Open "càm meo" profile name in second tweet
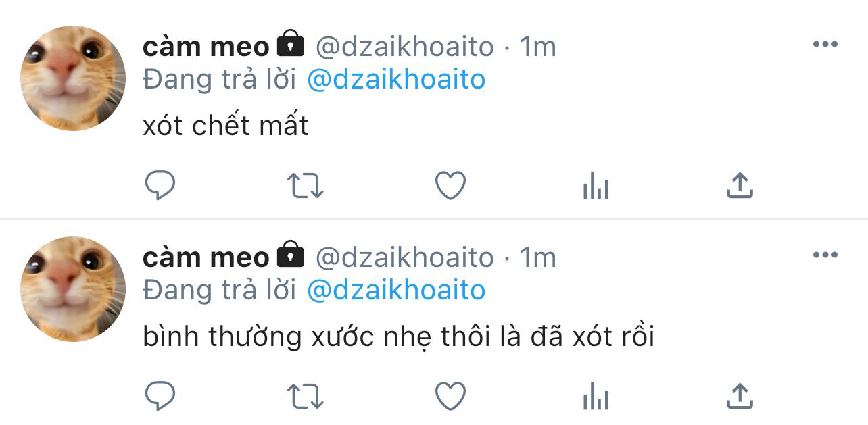Image resolution: width=868 pixels, height=425 pixels. click(206, 257)
